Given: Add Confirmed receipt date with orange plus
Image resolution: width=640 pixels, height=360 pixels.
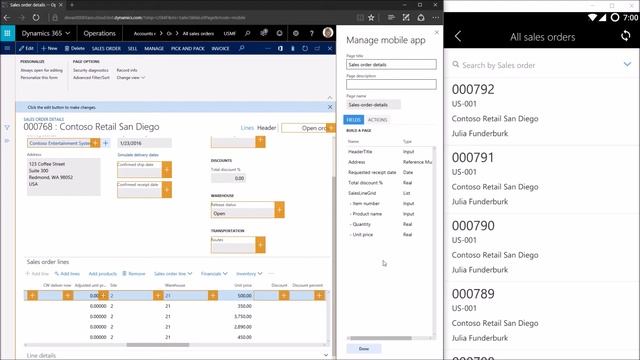Looking at the screenshot, I should pyautogui.click(x=167, y=189).
